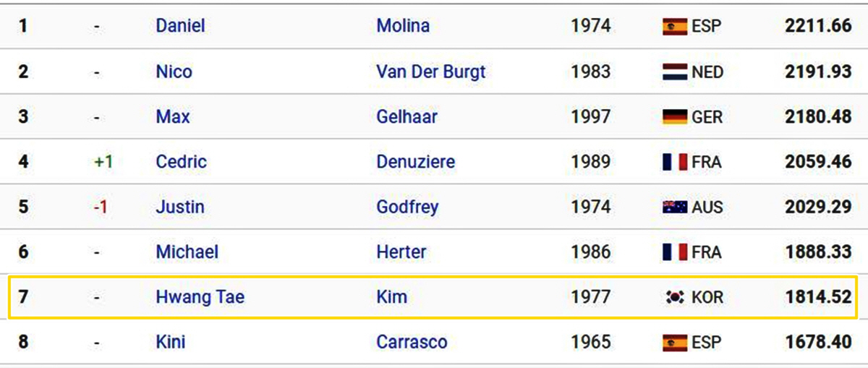
Task: Click the +1 rank change indicator
Action: (x=103, y=162)
